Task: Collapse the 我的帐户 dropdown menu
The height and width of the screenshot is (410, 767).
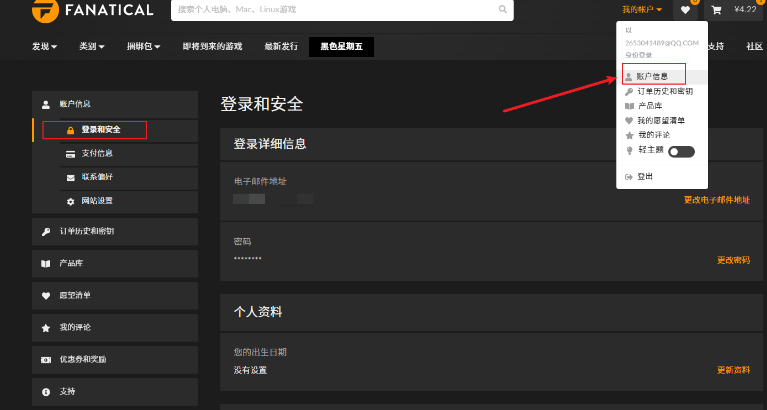Action: click(x=642, y=9)
